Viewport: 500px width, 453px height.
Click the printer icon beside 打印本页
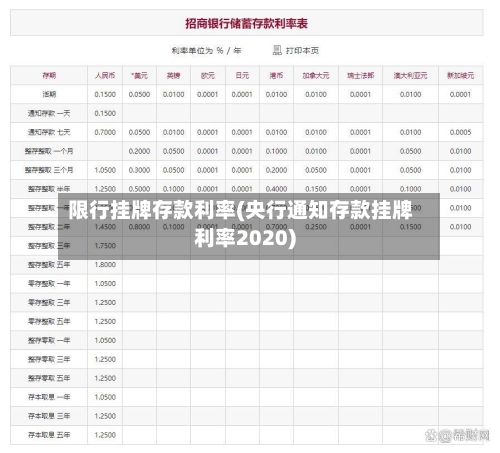tap(277, 50)
